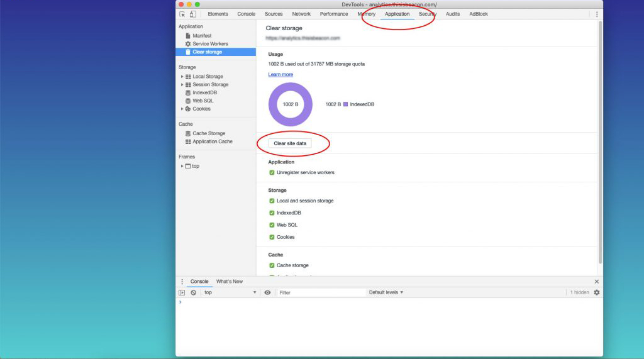
Task: Activate the inspect element picker icon
Action: (x=182, y=14)
